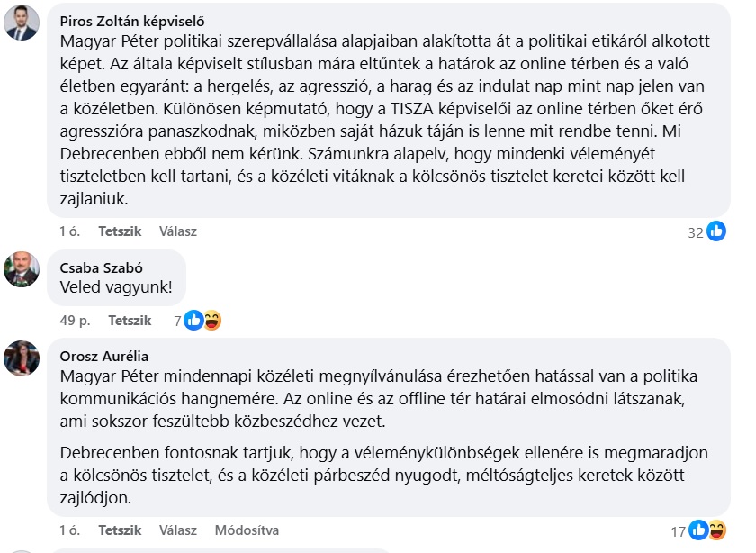This screenshot has width=756, height=553.
Task: Open Csaba Szabó's profile avatar
Action: (22, 269)
